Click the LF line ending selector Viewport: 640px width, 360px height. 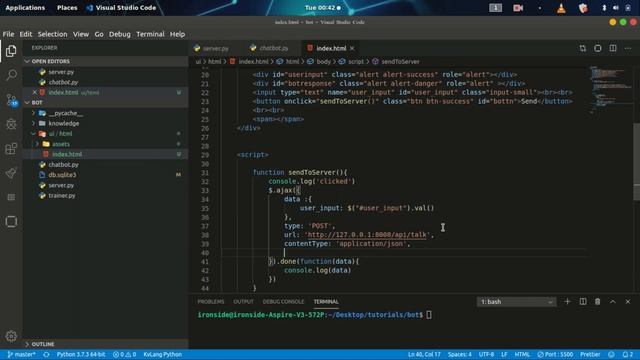tap(504, 354)
